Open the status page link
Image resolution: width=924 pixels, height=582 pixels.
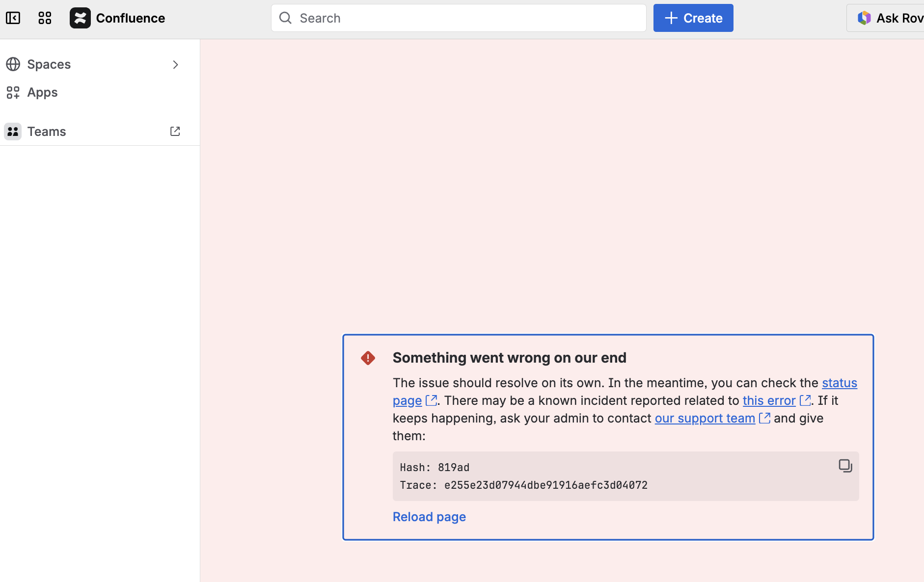pyautogui.click(x=839, y=383)
